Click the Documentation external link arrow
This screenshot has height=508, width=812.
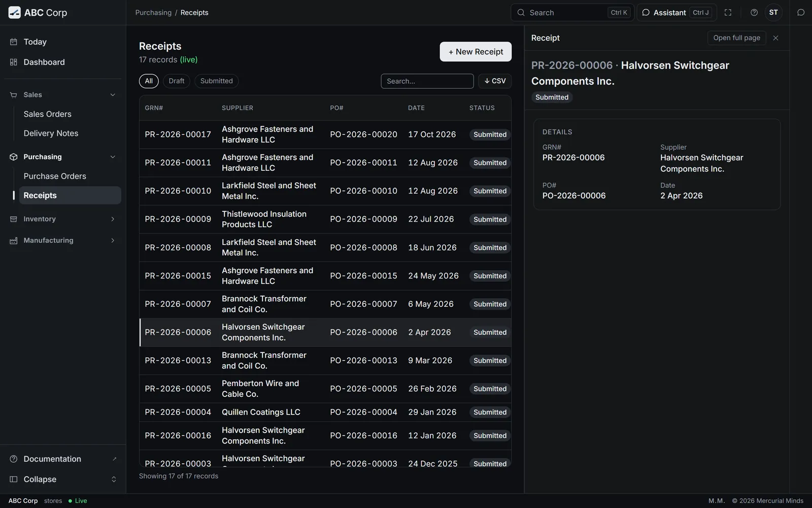pos(114,459)
